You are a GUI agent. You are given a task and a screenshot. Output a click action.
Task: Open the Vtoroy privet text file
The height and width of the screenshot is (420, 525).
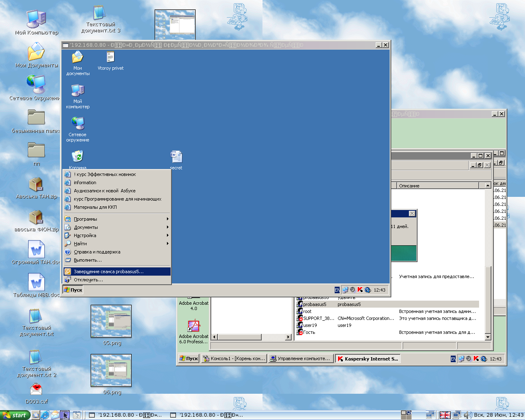(110, 58)
